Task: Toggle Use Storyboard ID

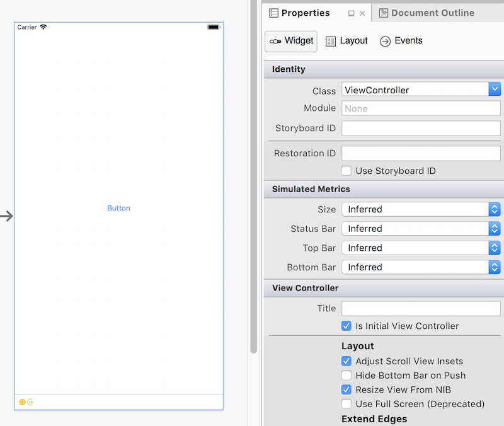Action: tap(346, 170)
